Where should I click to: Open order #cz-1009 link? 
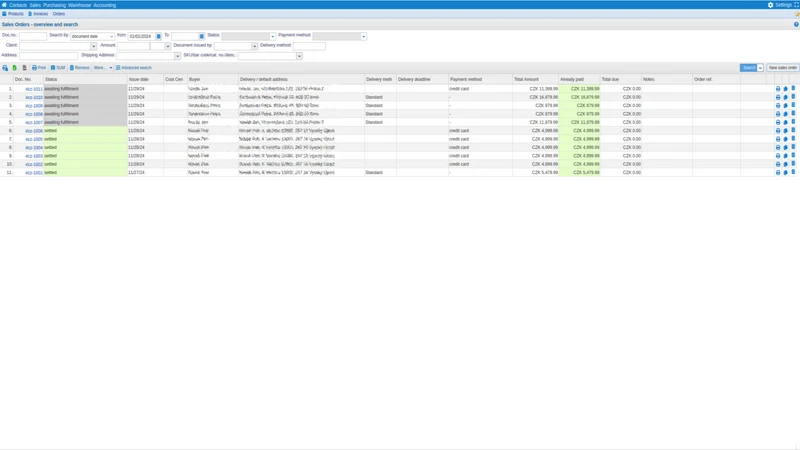[x=34, y=106]
